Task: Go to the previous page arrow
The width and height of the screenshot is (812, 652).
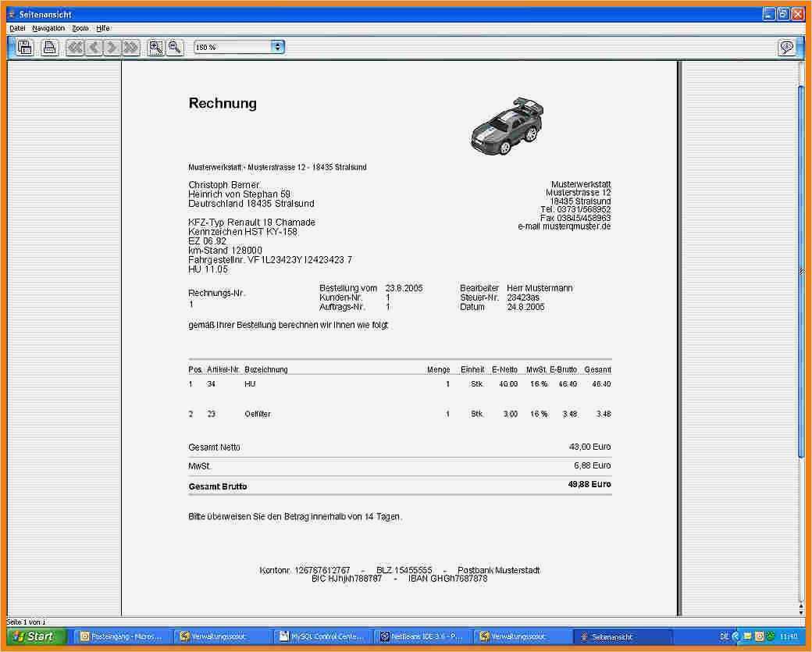Action: click(94, 48)
